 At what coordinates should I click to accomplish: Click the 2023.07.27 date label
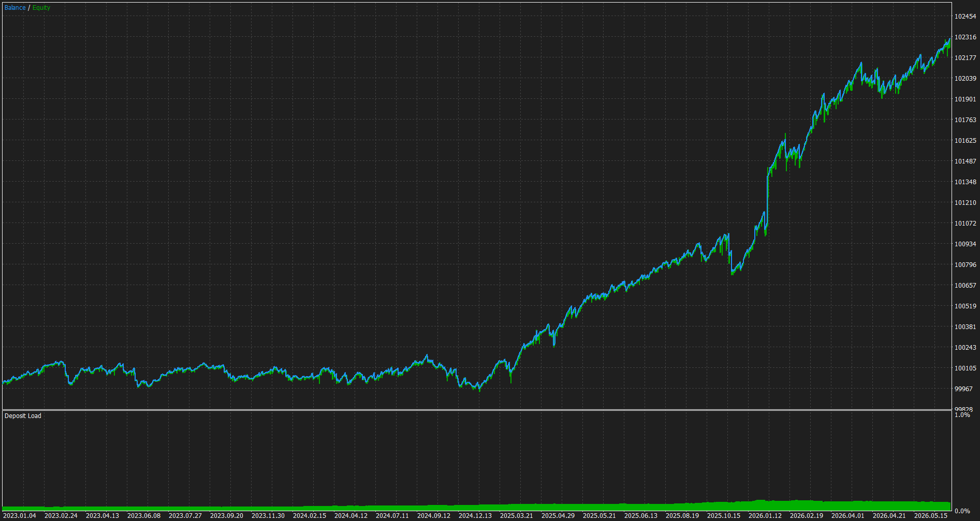[x=185, y=516]
